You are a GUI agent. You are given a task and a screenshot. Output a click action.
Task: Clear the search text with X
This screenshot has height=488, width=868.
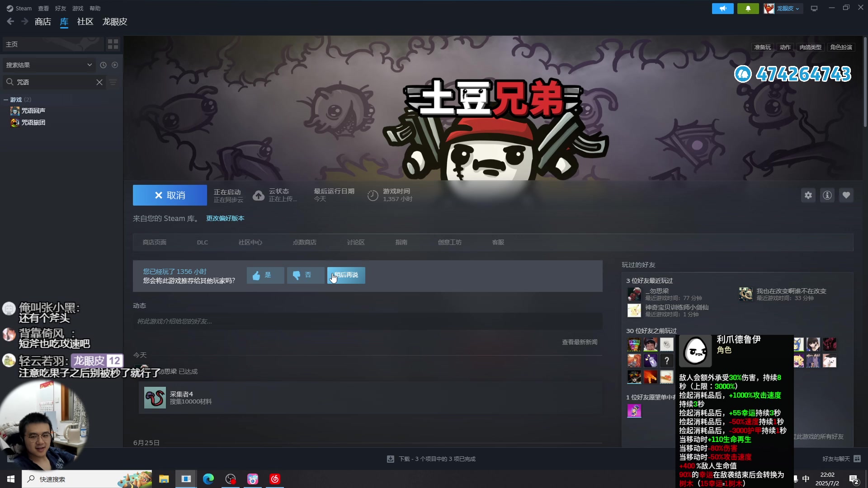coord(99,82)
